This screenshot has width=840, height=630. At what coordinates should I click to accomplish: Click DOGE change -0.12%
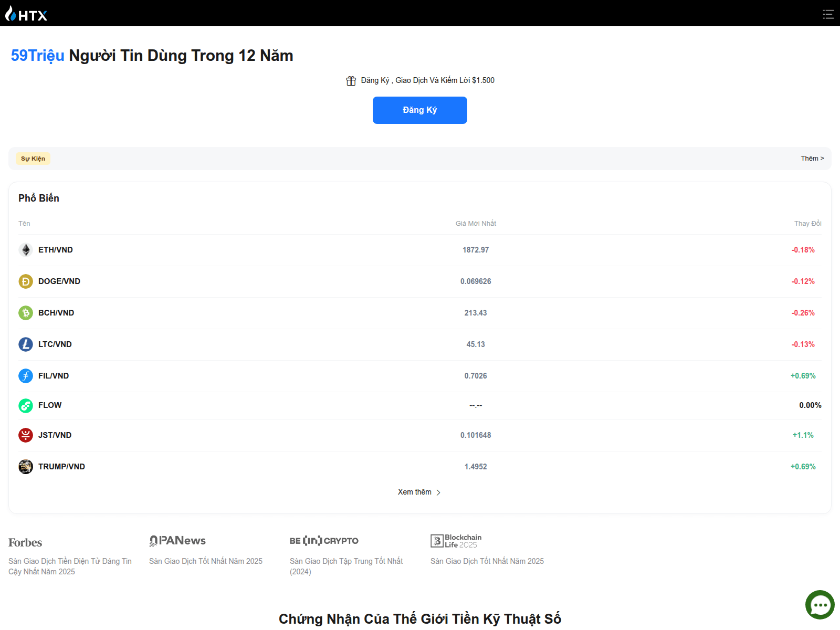[x=803, y=281]
